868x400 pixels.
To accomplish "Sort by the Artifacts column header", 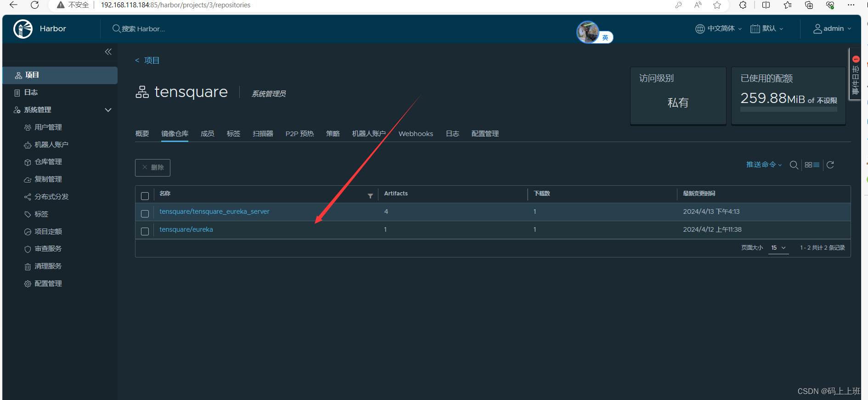I will point(396,194).
